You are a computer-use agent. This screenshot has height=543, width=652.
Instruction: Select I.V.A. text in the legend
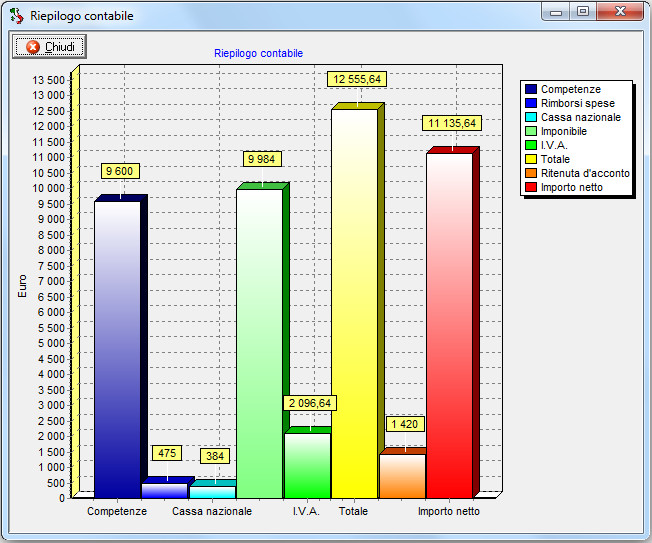(x=554, y=145)
